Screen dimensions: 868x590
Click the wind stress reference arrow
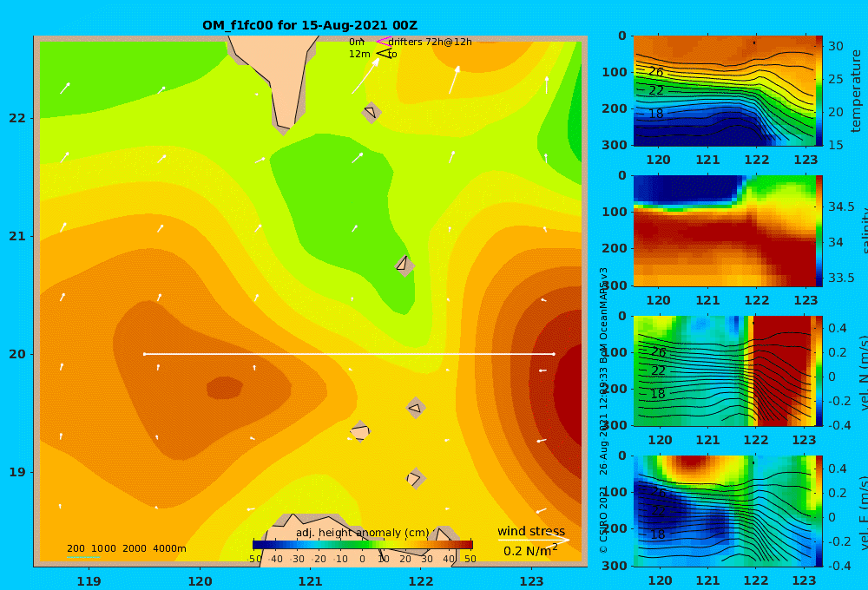(534, 540)
